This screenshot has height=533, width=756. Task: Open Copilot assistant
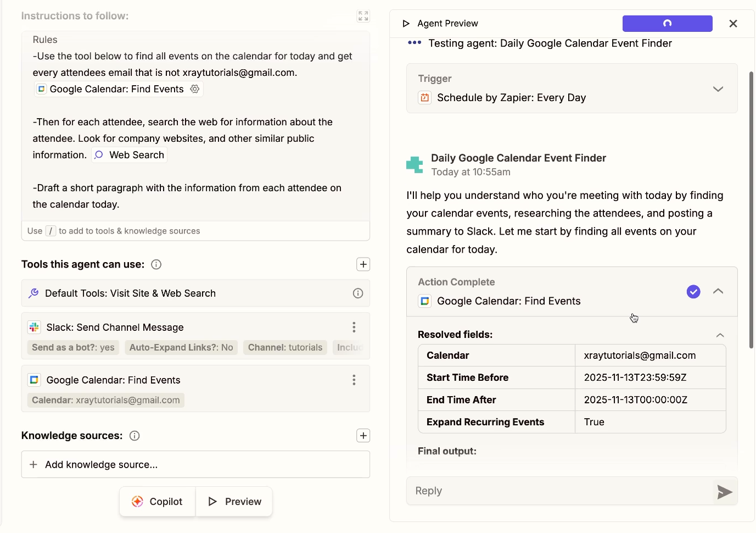158,502
